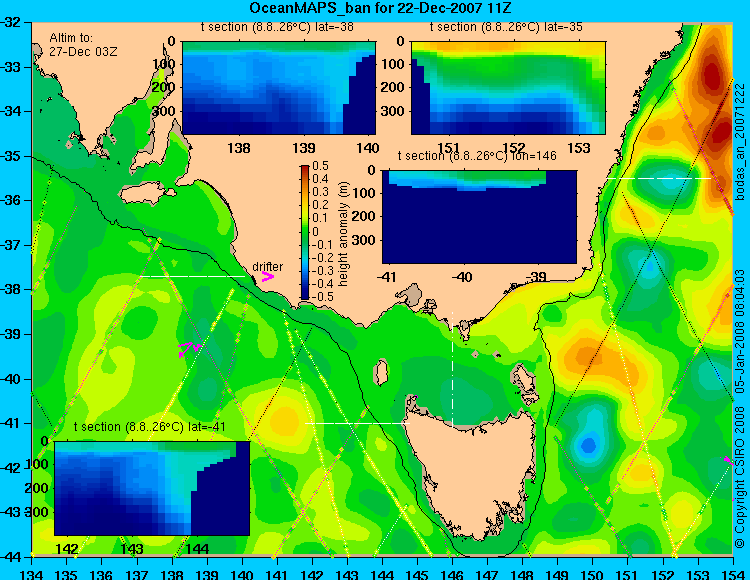Image resolution: width=750 pixels, height=580 pixels.
Task: Select the 'Altim to: 27-Dec 03Z' label
Action: (83, 44)
